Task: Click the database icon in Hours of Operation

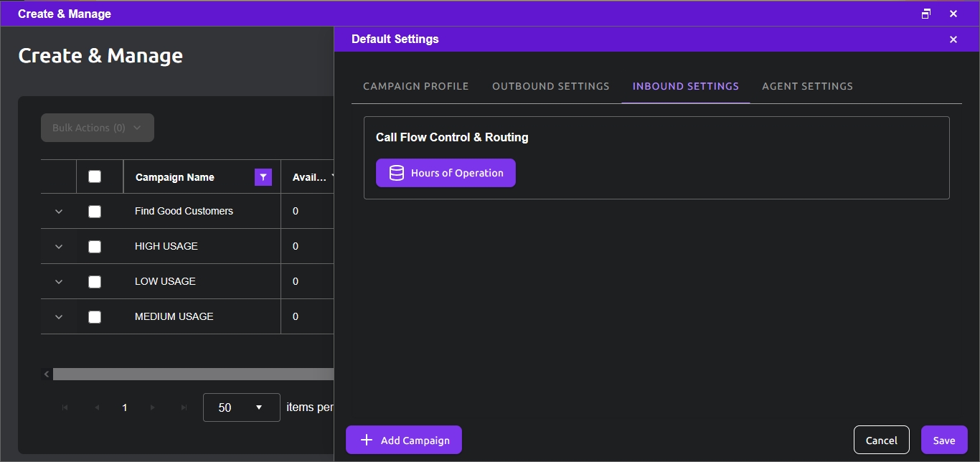Action: [x=397, y=173]
